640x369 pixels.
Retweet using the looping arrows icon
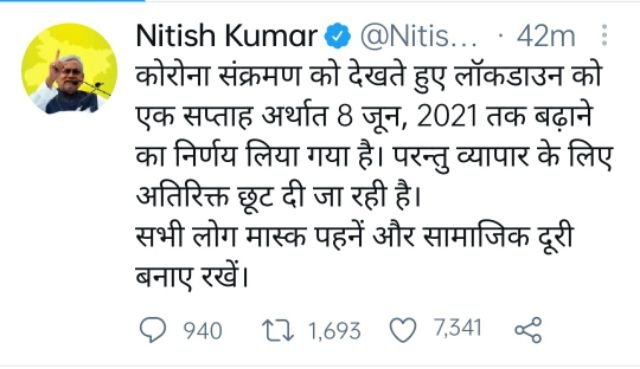pyautogui.click(x=278, y=330)
